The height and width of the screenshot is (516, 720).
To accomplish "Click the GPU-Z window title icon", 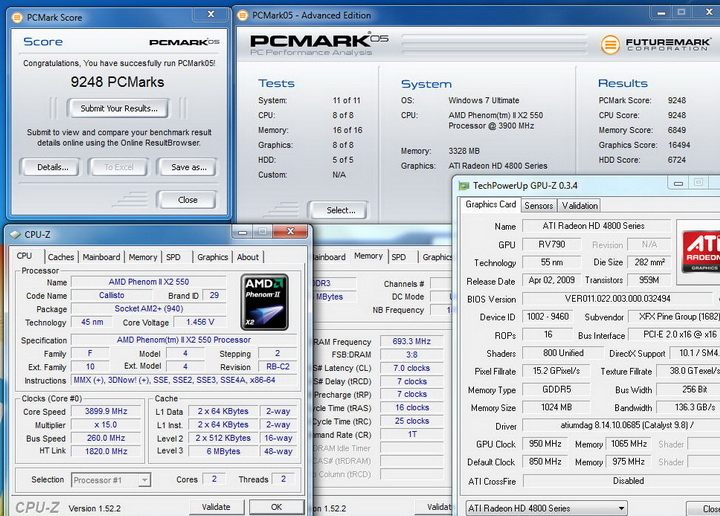I will click(464, 186).
